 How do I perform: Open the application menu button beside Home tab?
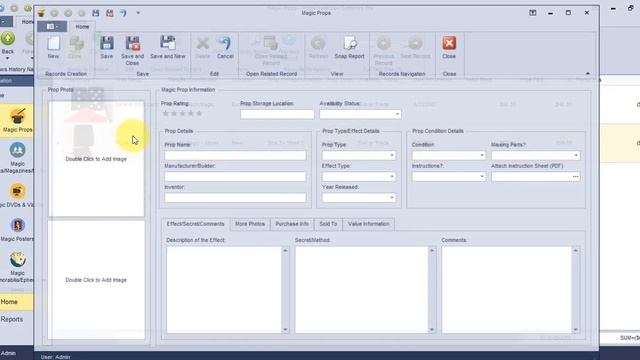pyautogui.click(x=52, y=27)
